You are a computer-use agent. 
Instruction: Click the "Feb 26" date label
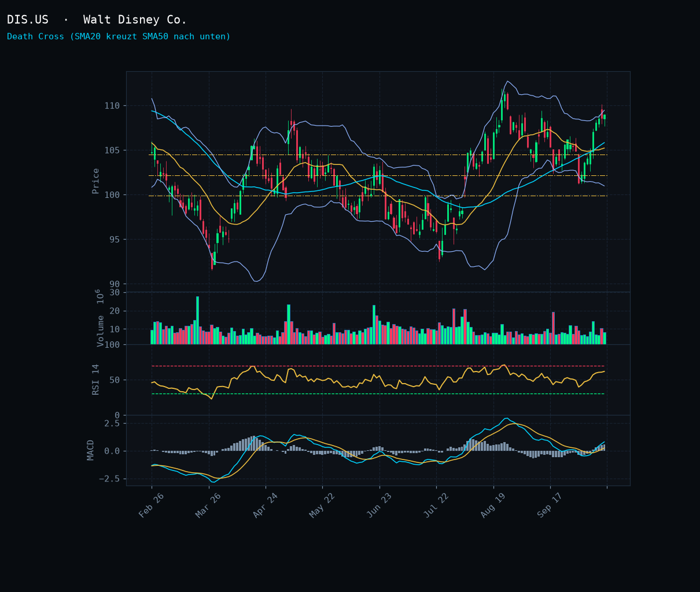(152, 505)
